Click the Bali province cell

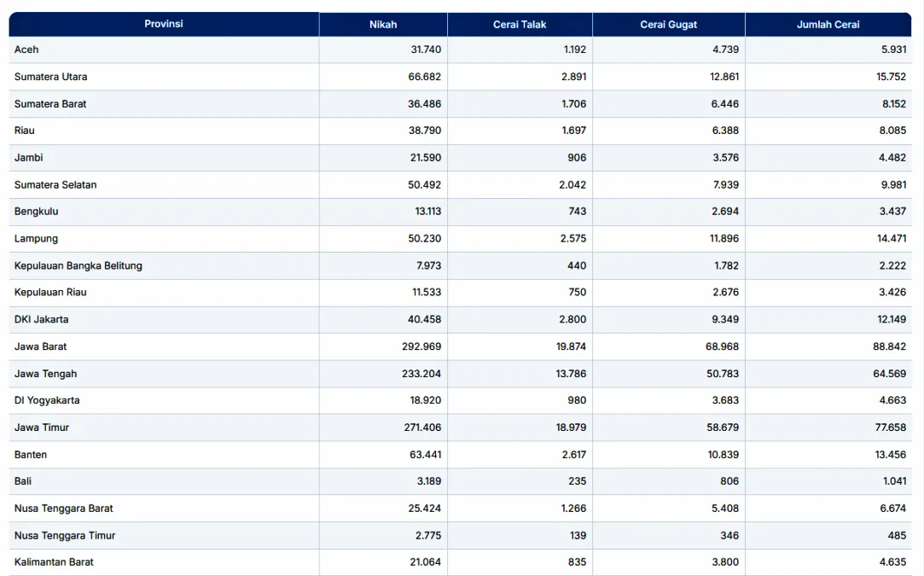(x=23, y=481)
